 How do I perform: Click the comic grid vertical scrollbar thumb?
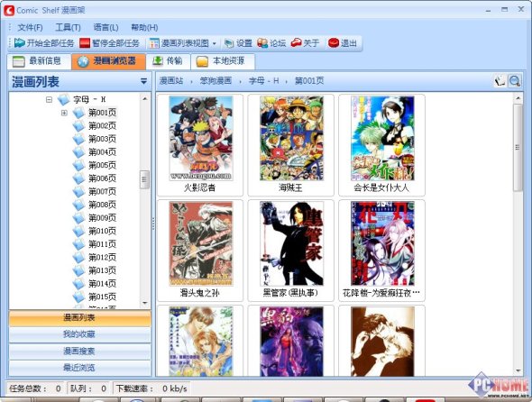coord(518,147)
